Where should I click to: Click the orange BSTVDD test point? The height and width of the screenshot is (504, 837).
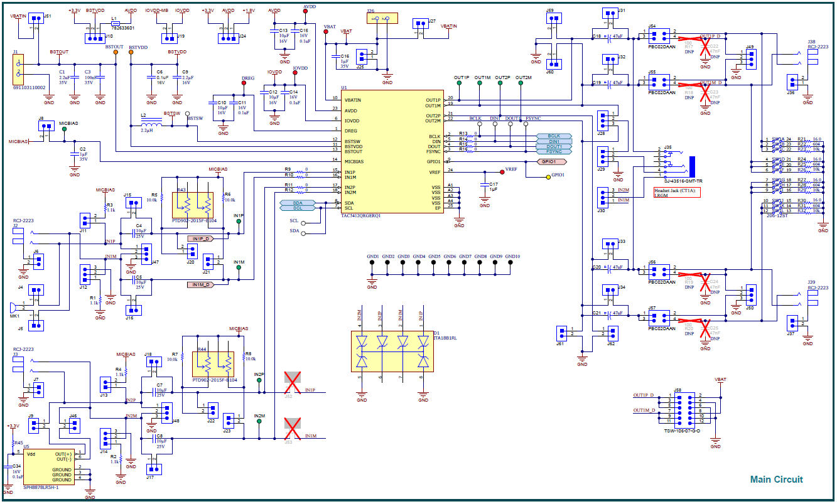tap(131, 51)
